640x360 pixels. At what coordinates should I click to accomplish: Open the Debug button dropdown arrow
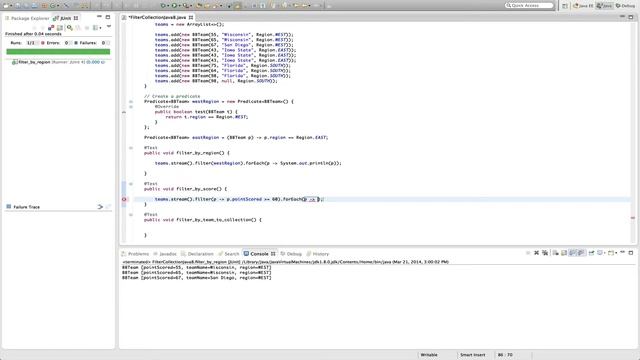coord(168,6)
